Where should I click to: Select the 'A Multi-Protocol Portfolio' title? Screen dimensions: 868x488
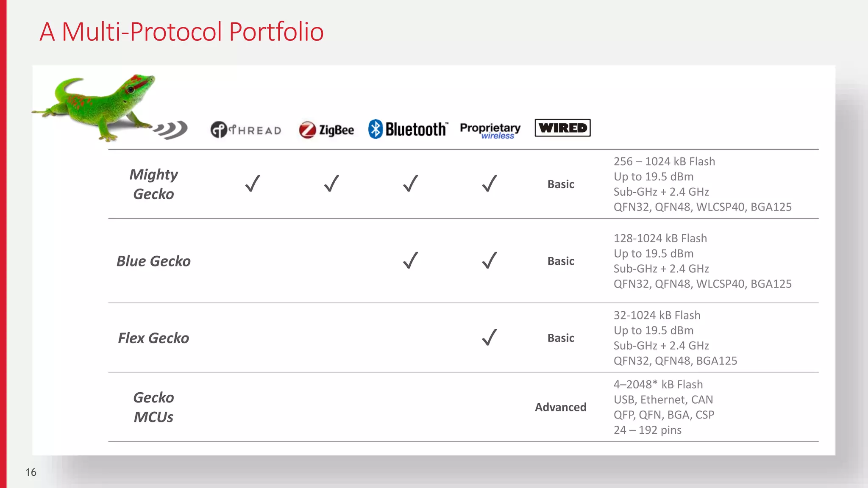click(x=182, y=32)
